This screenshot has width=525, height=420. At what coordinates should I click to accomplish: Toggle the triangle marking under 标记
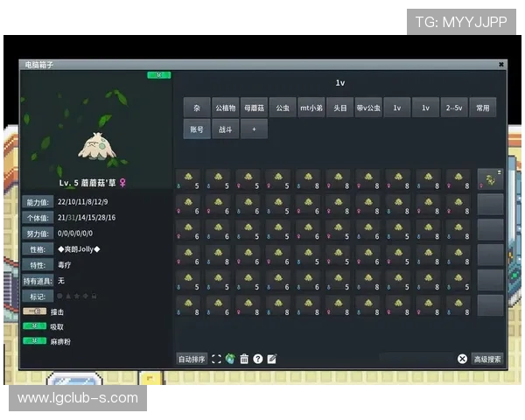tap(68, 296)
